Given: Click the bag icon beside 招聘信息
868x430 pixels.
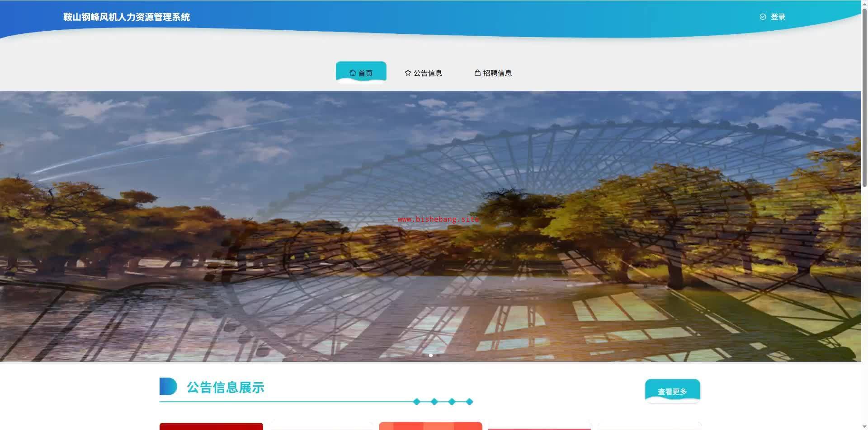Looking at the screenshot, I should click(477, 73).
